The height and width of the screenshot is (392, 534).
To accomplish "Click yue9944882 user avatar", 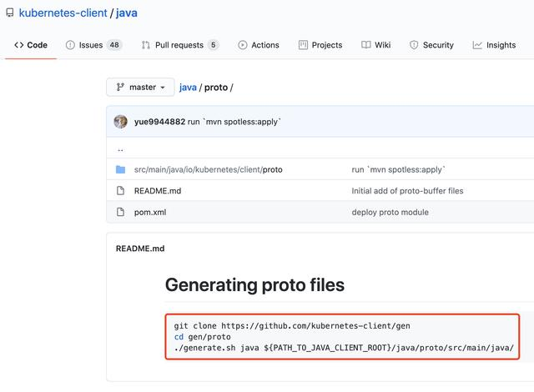I will [x=121, y=122].
